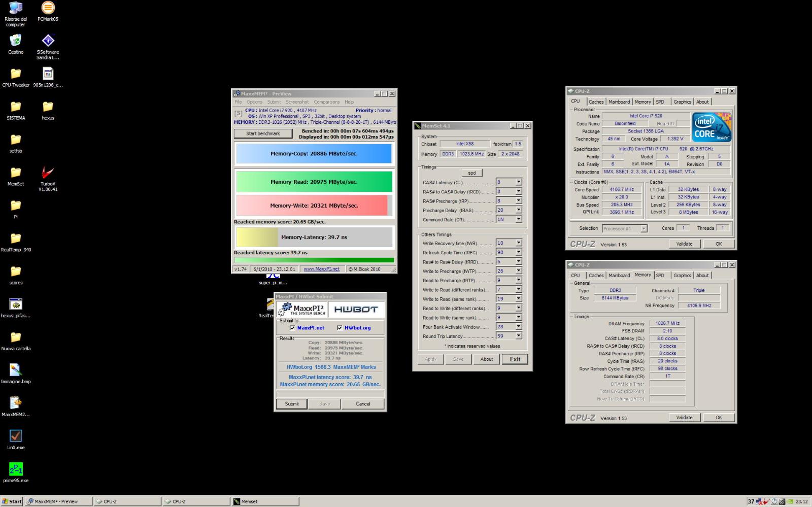This screenshot has height=507, width=812.
Task: Open the www.MaxxPI.net link
Action: coord(322,269)
